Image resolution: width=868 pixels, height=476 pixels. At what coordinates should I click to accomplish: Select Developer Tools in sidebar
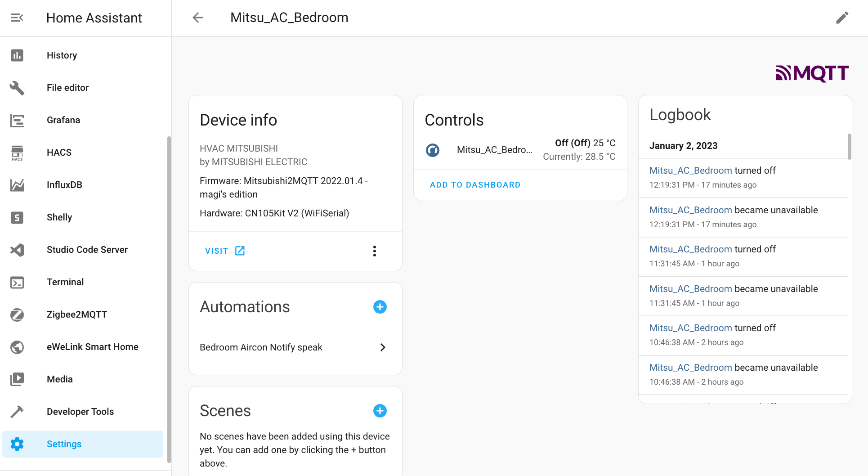pyautogui.click(x=80, y=412)
